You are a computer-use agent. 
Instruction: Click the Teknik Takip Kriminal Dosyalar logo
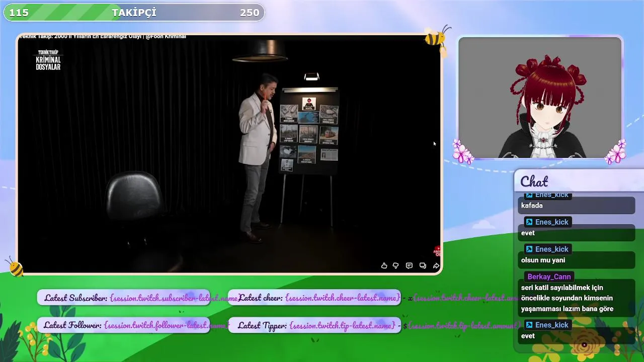pyautogui.click(x=48, y=60)
